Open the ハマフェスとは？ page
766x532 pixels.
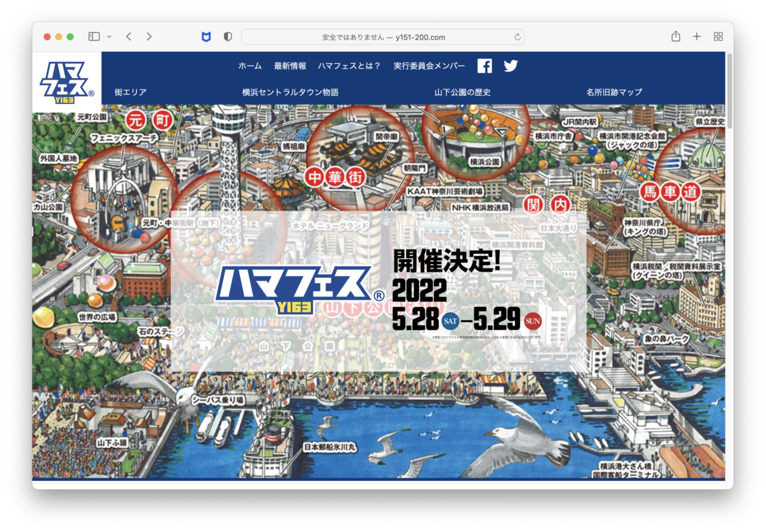(349, 66)
